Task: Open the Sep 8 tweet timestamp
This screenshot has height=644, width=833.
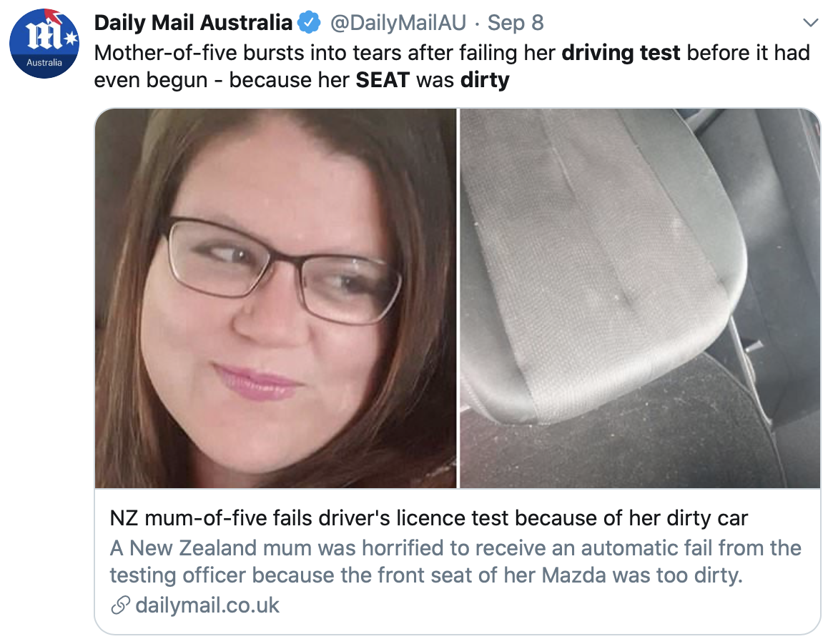Action: click(516, 22)
